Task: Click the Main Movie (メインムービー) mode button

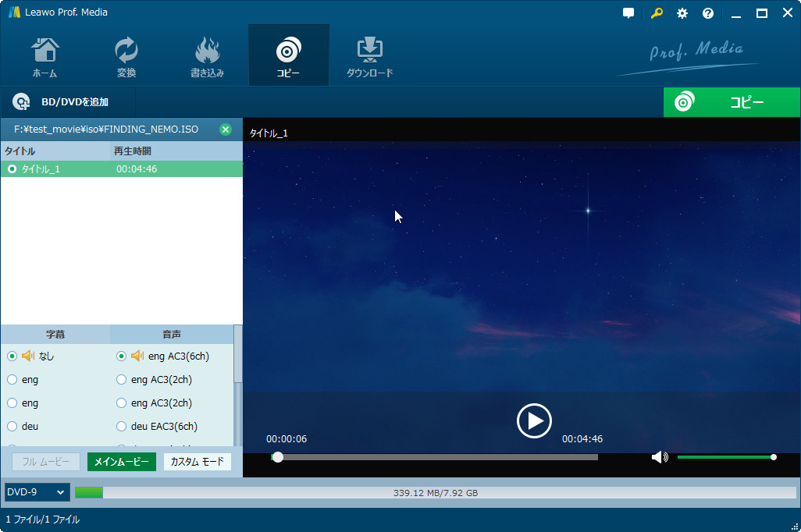Action: pos(121,462)
